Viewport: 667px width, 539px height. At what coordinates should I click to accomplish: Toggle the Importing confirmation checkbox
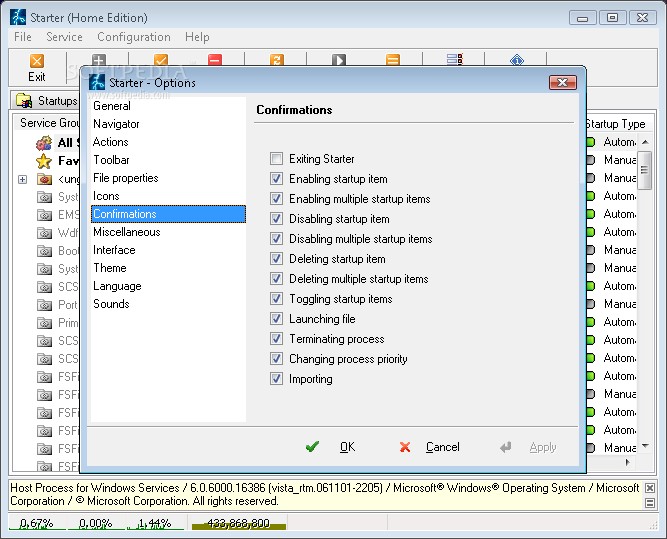pyautogui.click(x=277, y=379)
